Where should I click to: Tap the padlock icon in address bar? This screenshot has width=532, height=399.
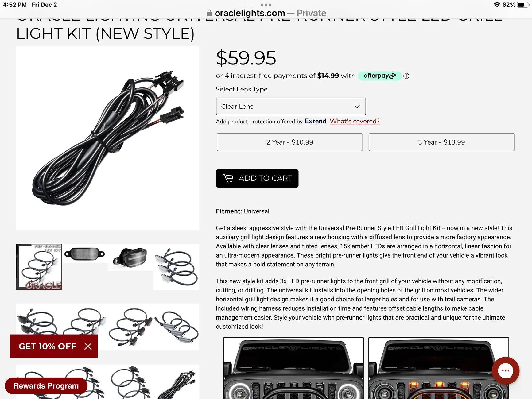[209, 13]
